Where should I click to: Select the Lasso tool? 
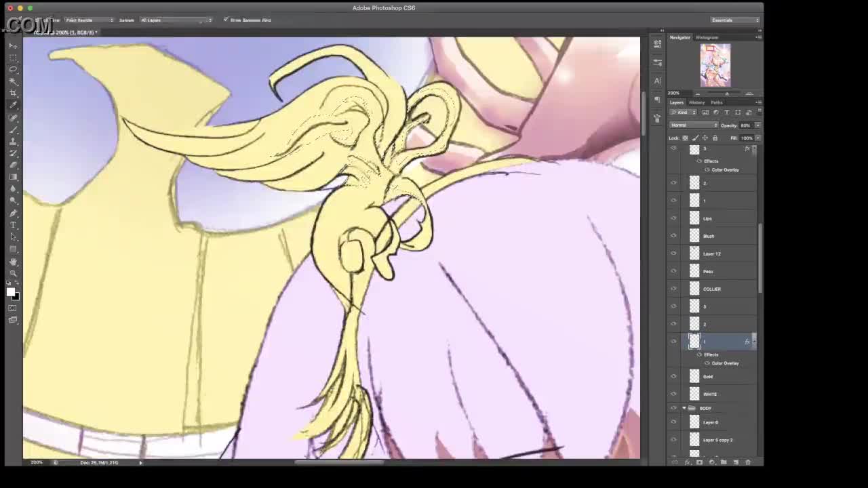[13, 69]
